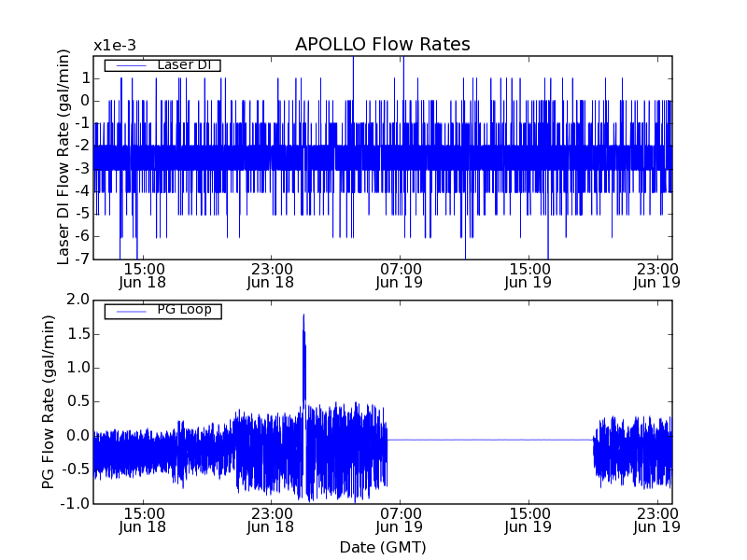This screenshot has height=560, width=747.
Task: Click the tall spike peak in PG Loop plot
Action: tap(303, 316)
